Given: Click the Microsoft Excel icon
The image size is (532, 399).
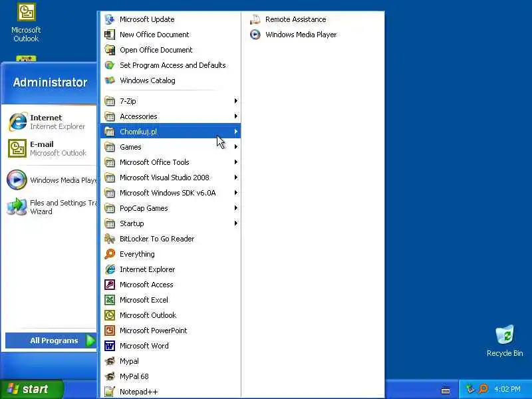Looking at the screenshot, I should (110, 300).
